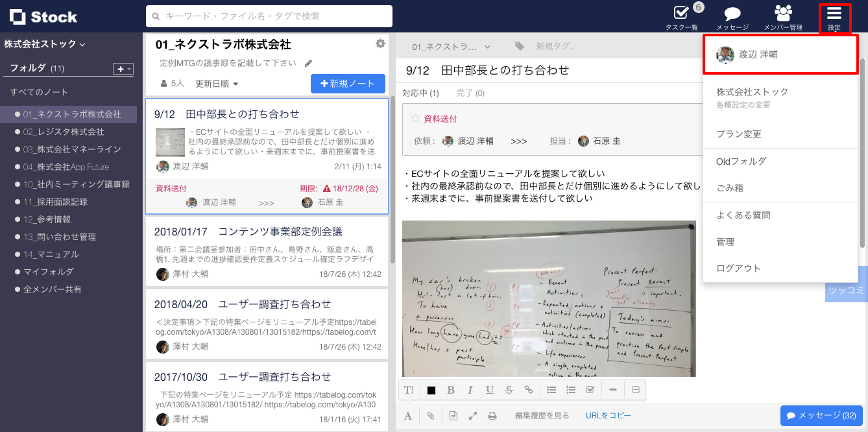868x432 pixels.
Task: Insert a checkbox via the toolbar checklist icon
Action: (590, 390)
